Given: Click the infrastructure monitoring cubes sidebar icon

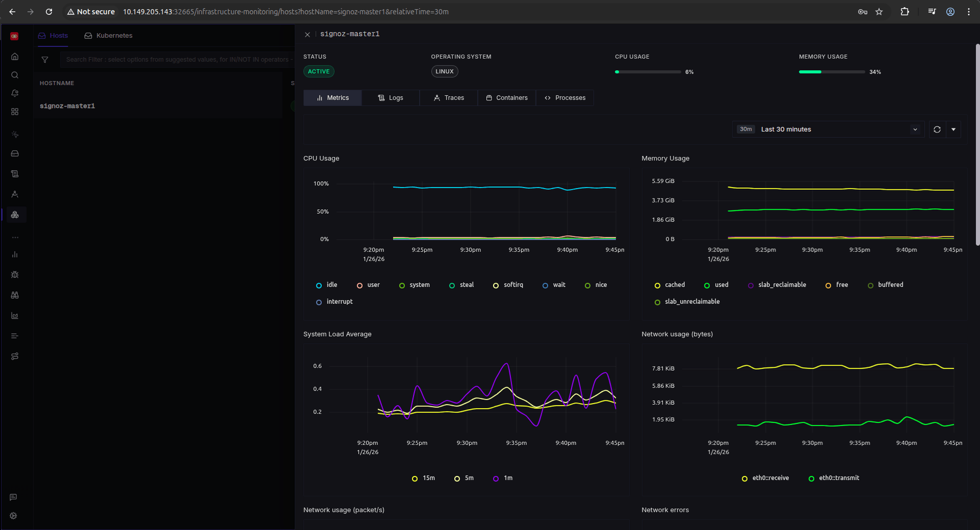Looking at the screenshot, I should (15, 215).
